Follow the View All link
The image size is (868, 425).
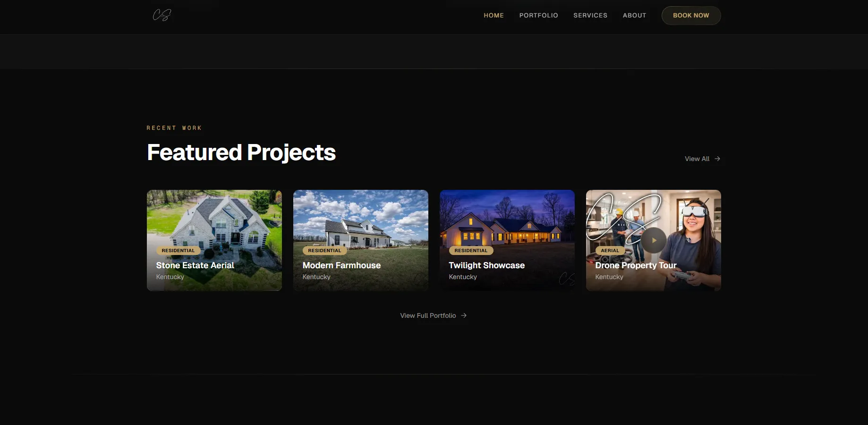point(697,159)
